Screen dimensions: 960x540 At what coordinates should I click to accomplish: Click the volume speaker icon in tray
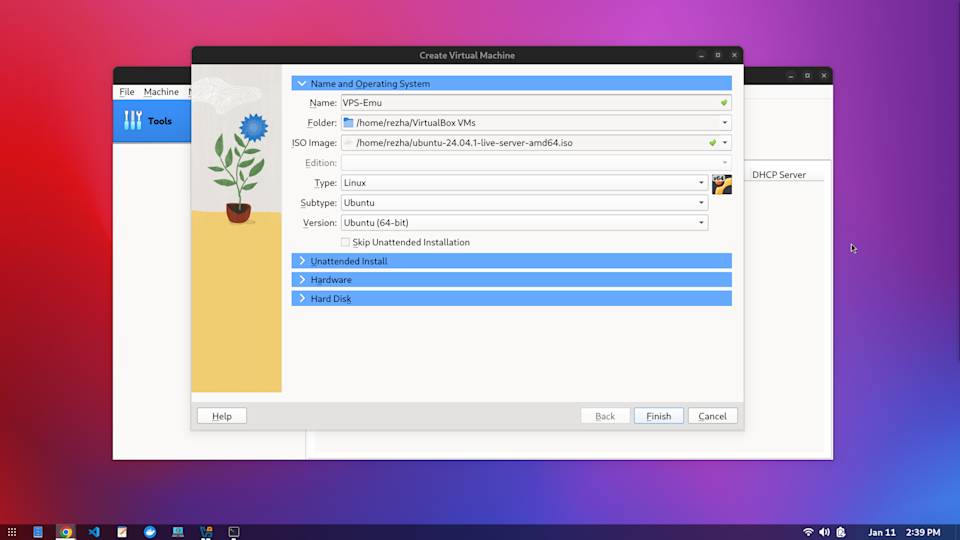click(x=824, y=532)
